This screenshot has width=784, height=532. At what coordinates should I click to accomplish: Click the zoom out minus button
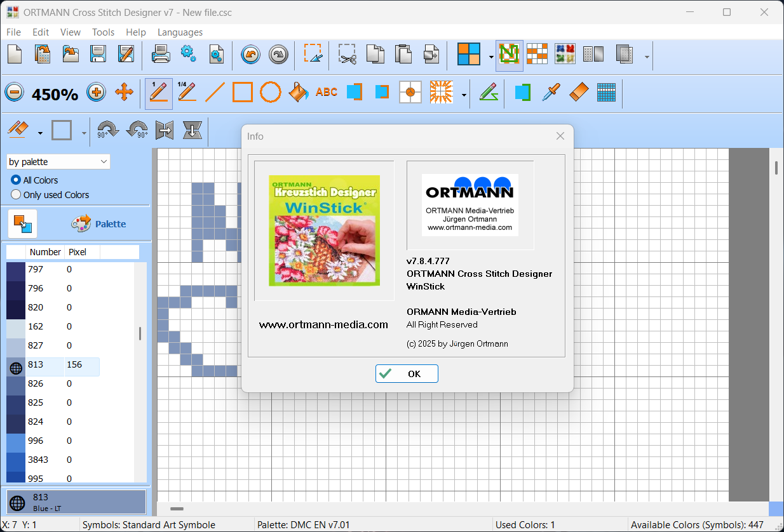coord(14,93)
